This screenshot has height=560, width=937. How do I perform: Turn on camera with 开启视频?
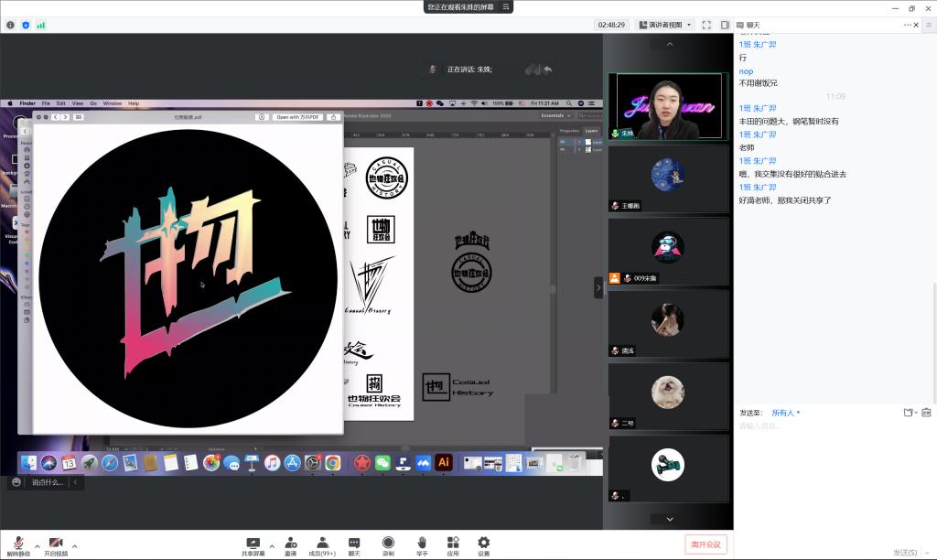click(56, 544)
